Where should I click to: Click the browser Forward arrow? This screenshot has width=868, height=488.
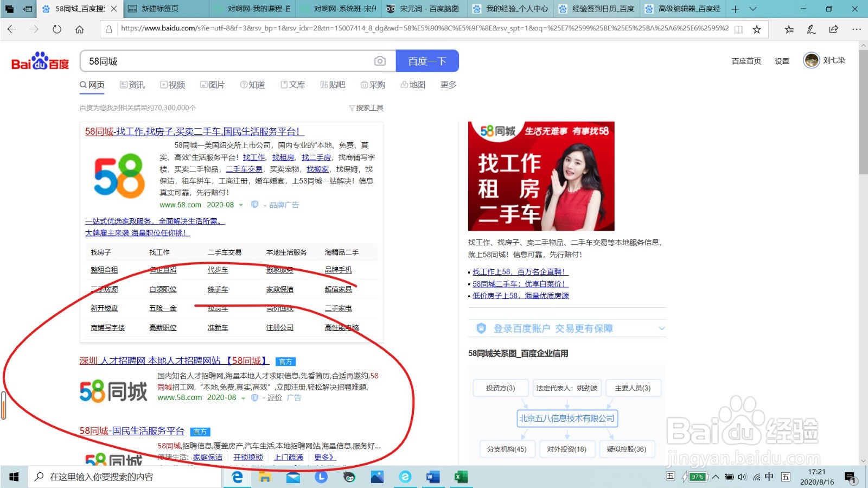34,29
